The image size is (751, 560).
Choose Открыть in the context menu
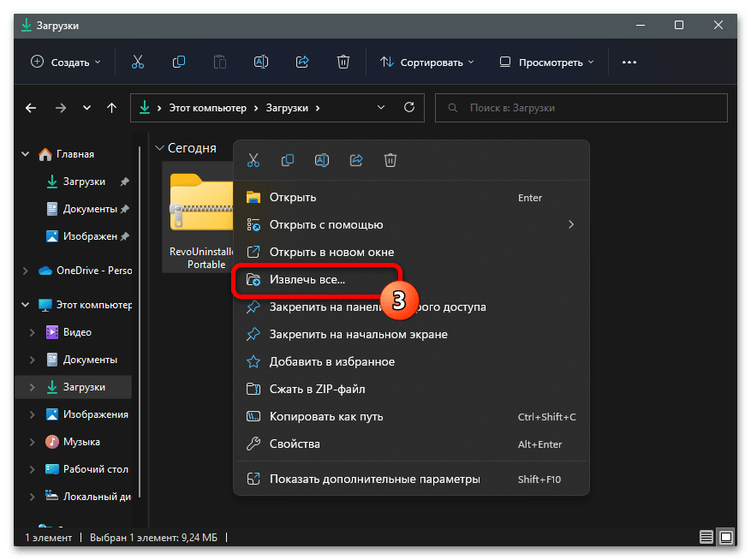point(411,197)
